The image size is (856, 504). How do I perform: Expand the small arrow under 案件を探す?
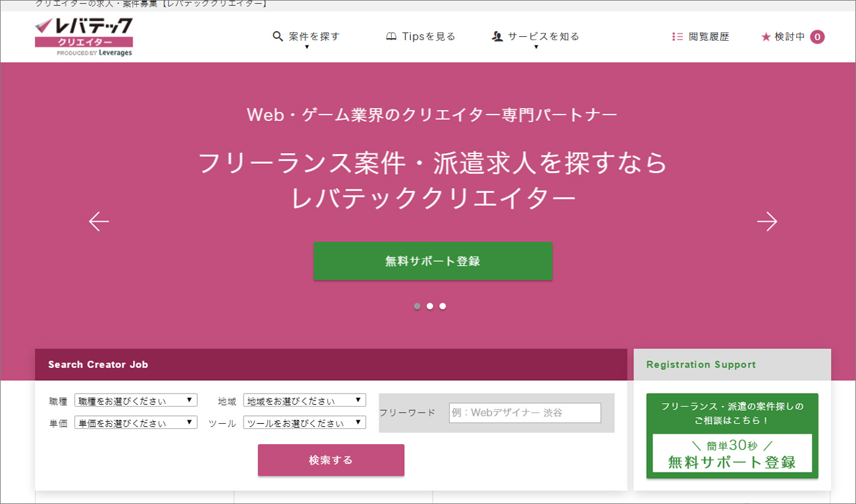[307, 47]
